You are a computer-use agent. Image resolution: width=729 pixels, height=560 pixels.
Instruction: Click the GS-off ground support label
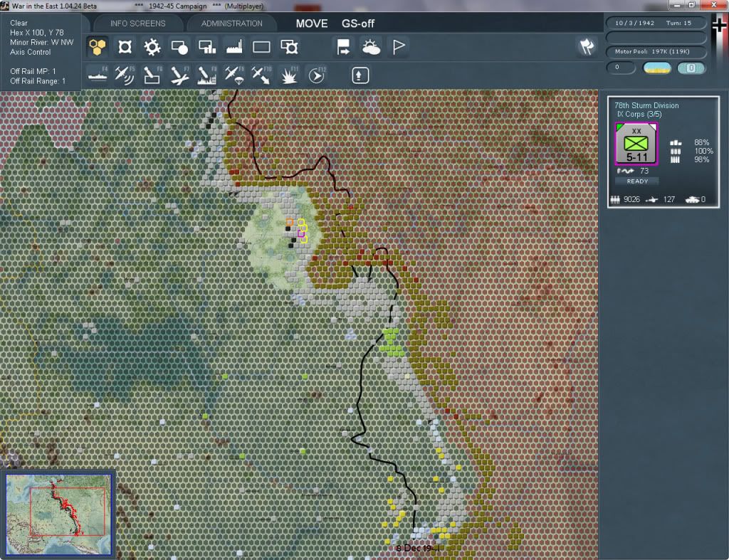[358, 23]
